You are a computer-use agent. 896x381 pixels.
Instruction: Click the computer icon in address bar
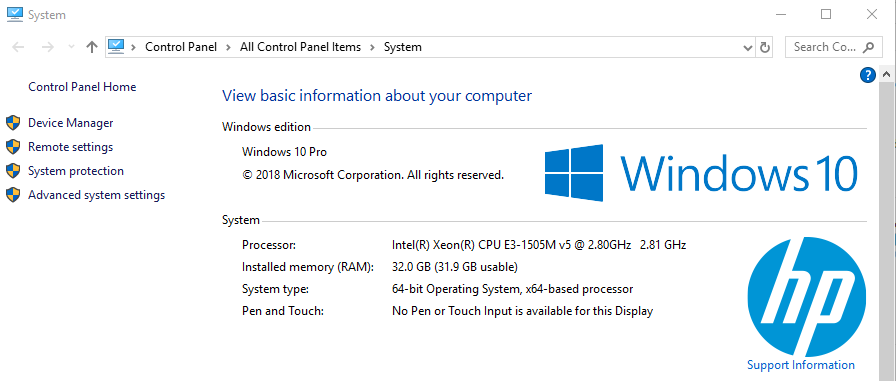coord(116,47)
